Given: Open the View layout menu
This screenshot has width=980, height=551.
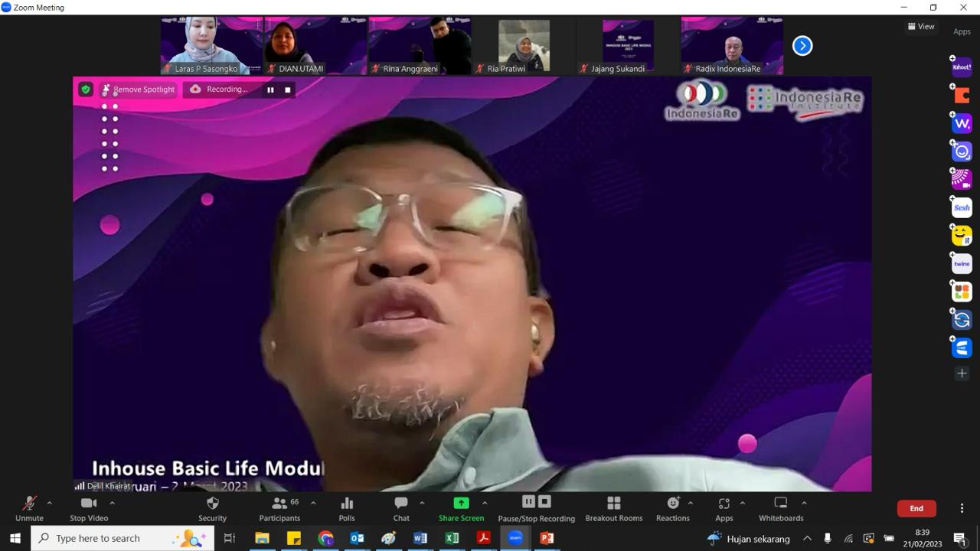Looking at the screenshot, I should pos(921,26).
